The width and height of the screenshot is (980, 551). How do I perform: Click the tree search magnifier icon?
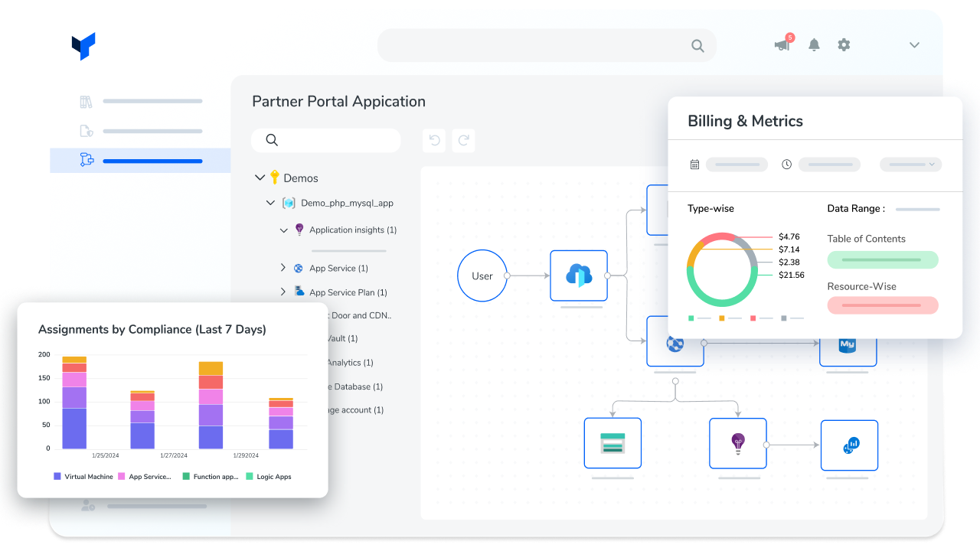pyautogui.click(x=272, y=140)
